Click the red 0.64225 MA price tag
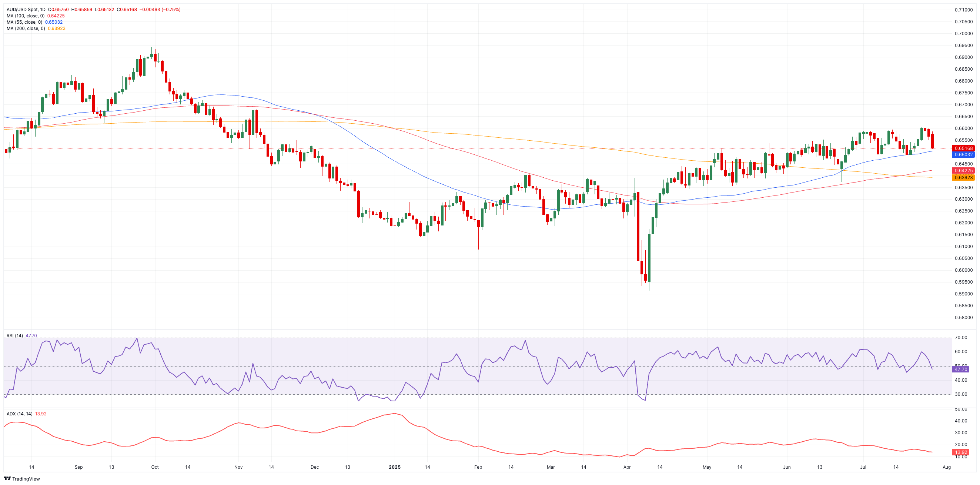The width and height of the screenshot is (980, 485). point(963,170)
